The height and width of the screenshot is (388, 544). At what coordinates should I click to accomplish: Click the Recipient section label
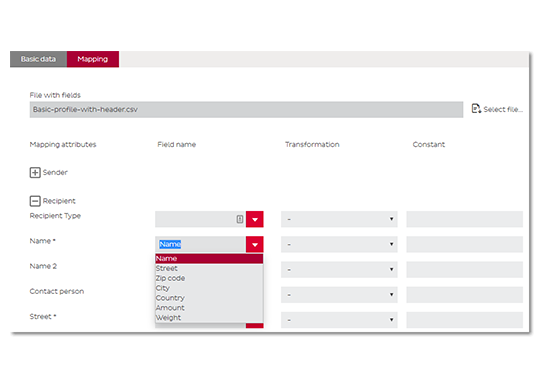click(59, 201)
